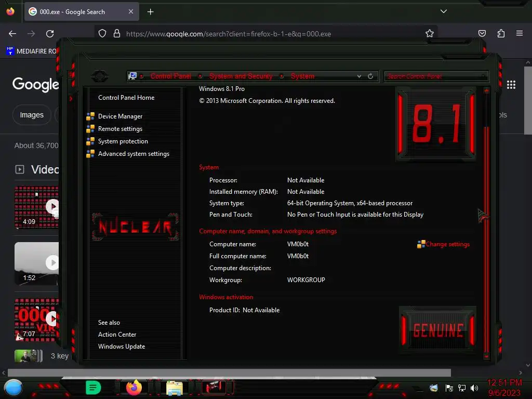
Task: Click the Firefox page vertical scrollbar
Action: click(x=528, y=100)
